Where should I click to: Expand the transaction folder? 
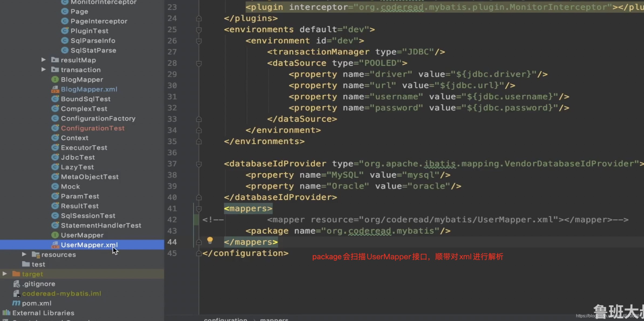[43, 69]
